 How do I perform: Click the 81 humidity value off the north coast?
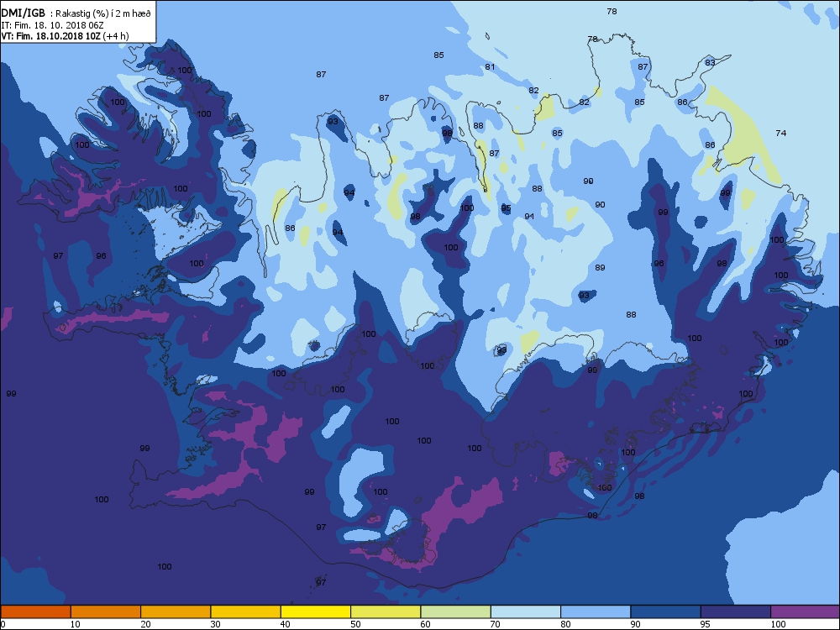coord(490,67)
